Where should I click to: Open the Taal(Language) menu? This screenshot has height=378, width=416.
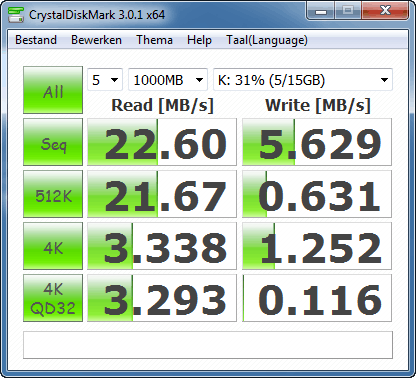point(267,40)
